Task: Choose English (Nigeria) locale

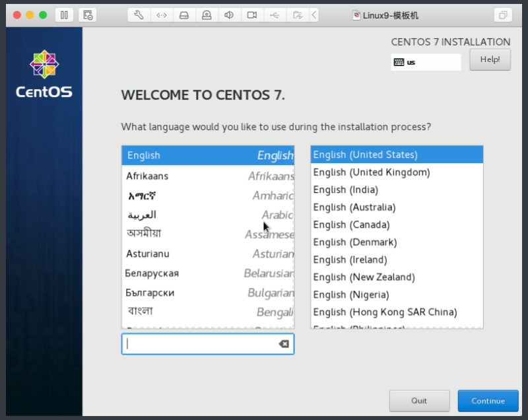Action: coord(397,295)
